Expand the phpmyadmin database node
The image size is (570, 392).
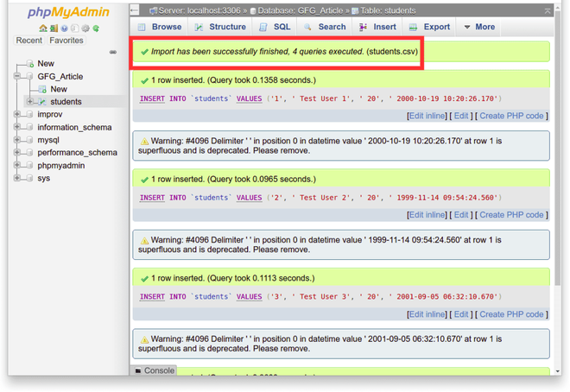(17, 165)
